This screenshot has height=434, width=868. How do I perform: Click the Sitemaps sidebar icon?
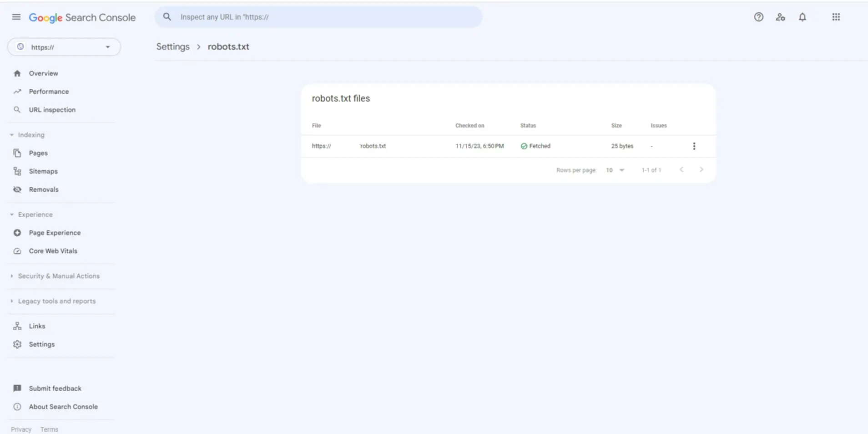[17, 171]
